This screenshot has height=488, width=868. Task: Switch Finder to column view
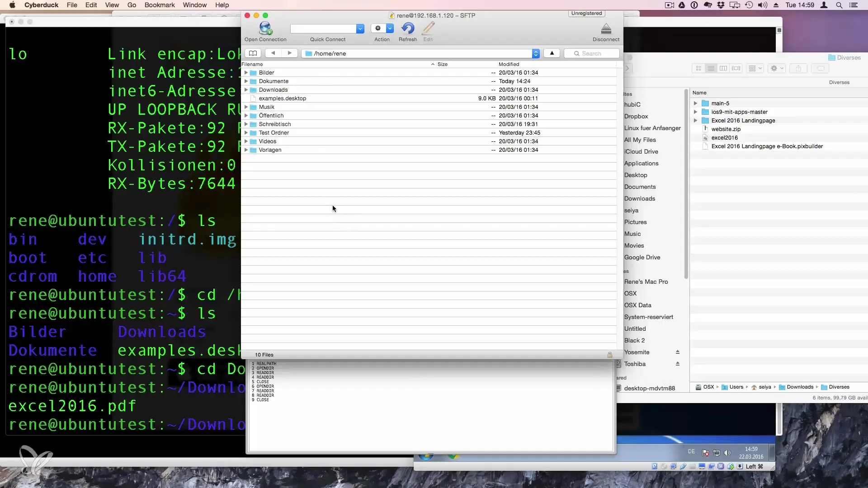[x=723, y=68]
